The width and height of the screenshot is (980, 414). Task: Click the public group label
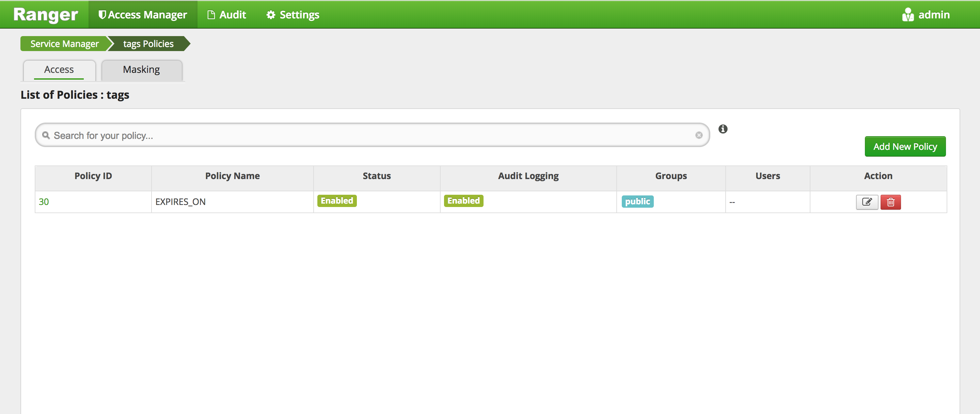coord(637,201)
